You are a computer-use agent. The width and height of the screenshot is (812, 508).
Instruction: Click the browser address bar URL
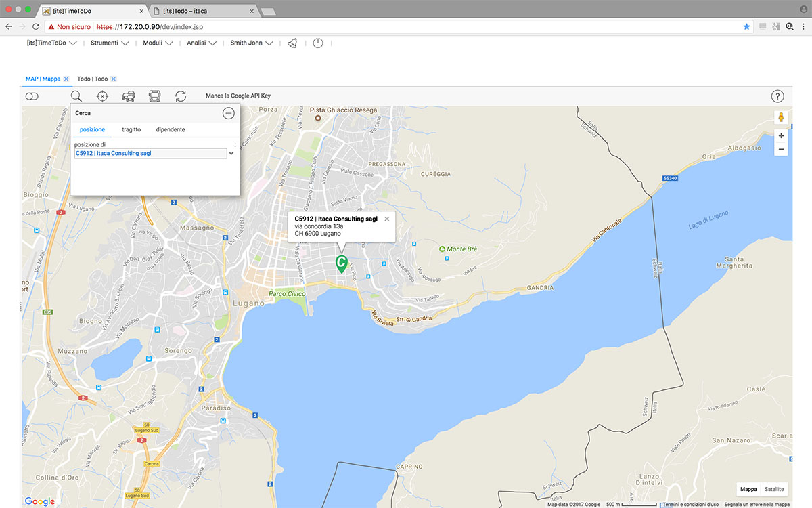pos(150,26)
